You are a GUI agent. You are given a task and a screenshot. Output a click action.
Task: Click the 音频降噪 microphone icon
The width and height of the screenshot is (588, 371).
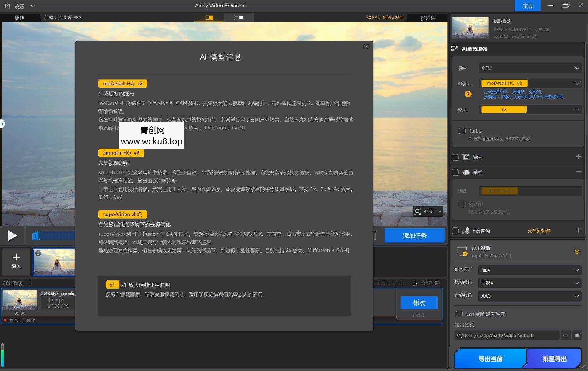pyautogui.click(x=467, y=230)
